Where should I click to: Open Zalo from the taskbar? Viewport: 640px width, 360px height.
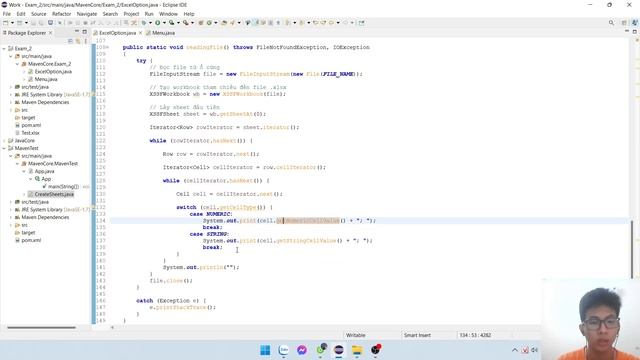click(x=284, y=350)
